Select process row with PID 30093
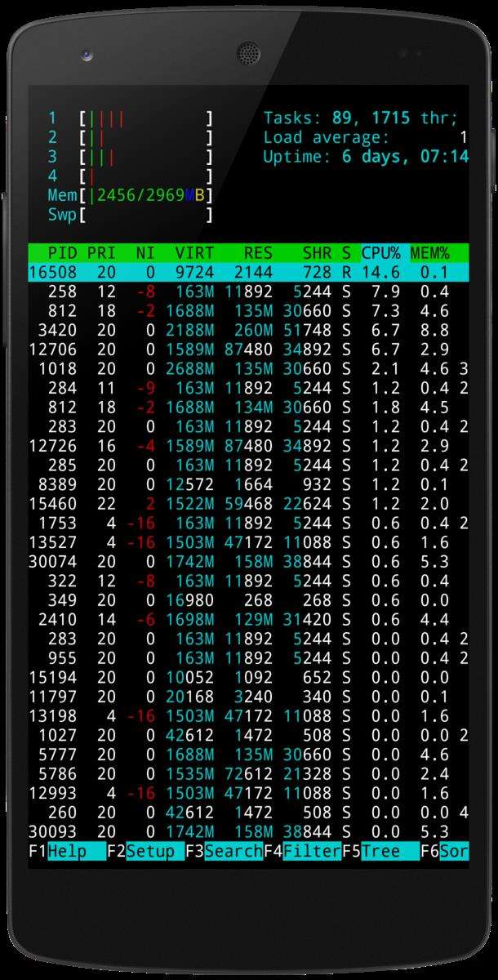The height and width of the screenshot is (980, 498). [249, 832]
